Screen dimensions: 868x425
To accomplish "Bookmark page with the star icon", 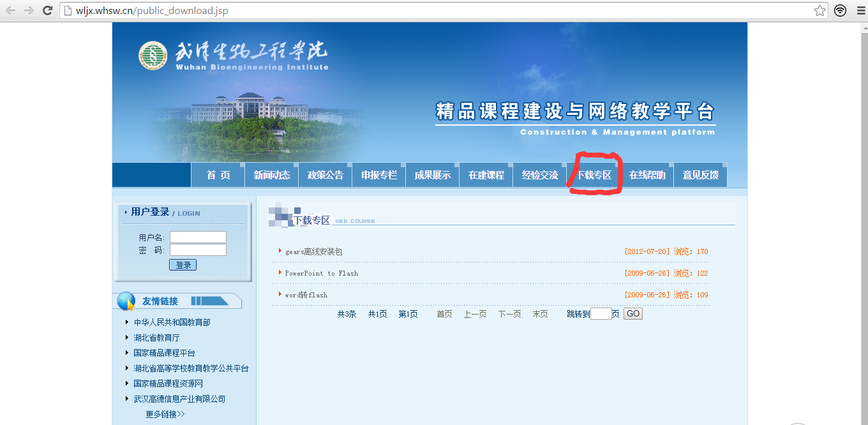I will click(x=820, y=10).
